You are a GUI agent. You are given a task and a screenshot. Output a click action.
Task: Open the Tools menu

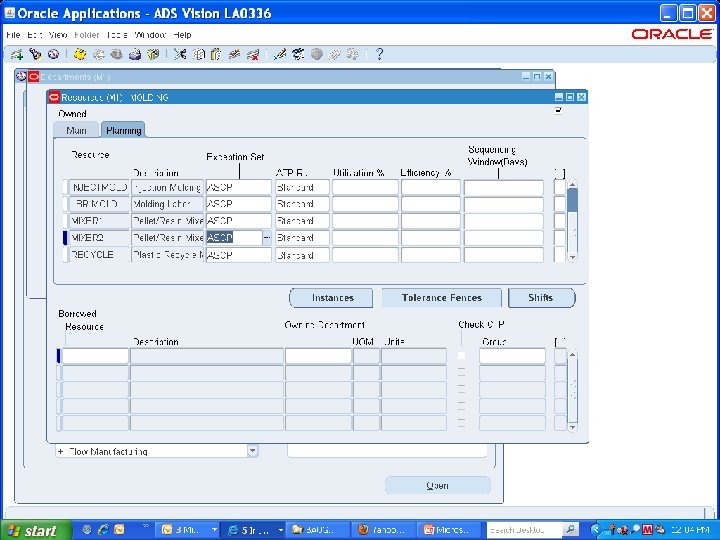click(x=117, y=35)
